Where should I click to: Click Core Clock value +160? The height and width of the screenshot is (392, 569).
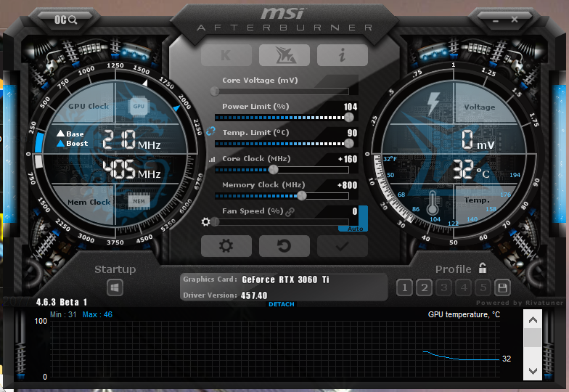(348, 159)
